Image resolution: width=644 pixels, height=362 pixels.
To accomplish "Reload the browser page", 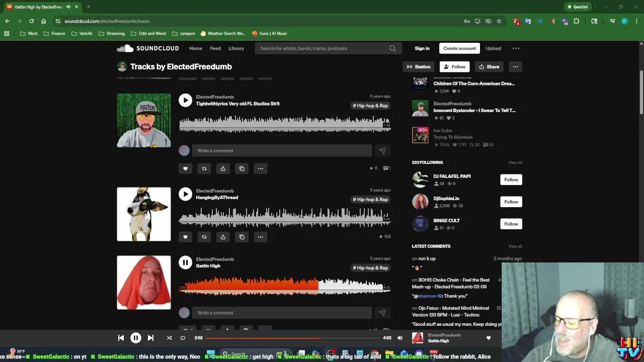I will click(31, 21).
